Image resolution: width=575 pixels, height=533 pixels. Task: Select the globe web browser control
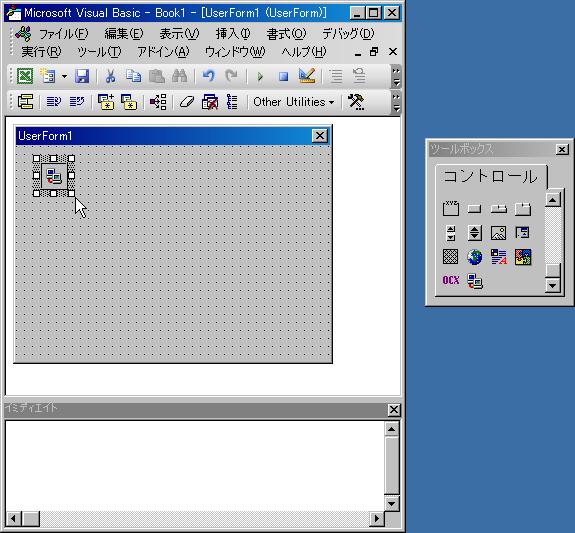[x=475, y=257]
